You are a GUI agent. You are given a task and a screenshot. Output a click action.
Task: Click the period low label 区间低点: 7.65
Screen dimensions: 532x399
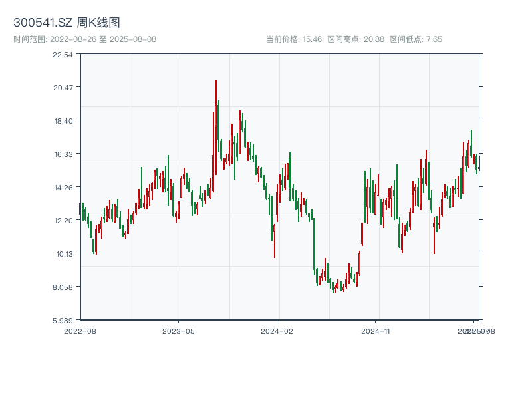point(416,39)
